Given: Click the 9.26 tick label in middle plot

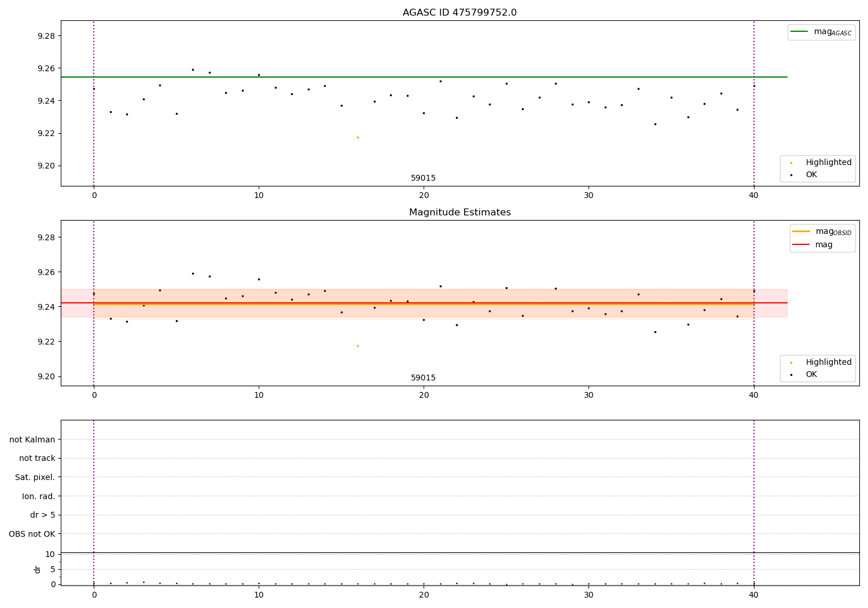Looking at the screenshot, I should 45,272.
